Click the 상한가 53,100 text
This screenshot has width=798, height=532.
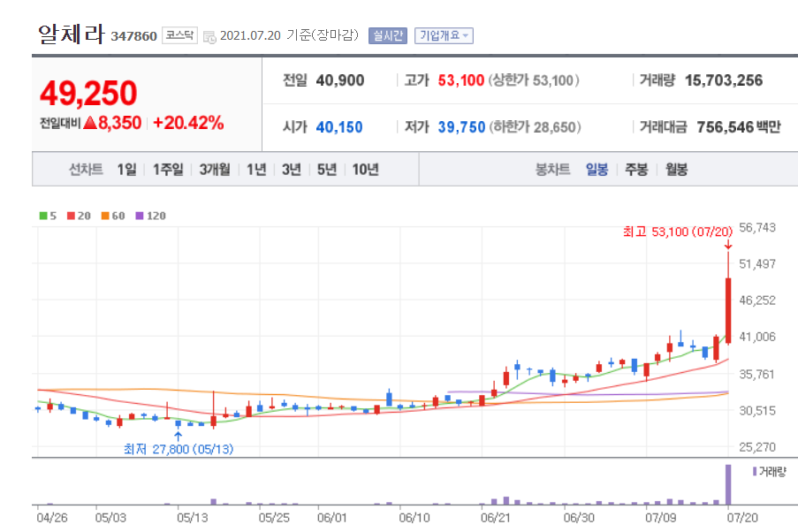coord(534,80)
